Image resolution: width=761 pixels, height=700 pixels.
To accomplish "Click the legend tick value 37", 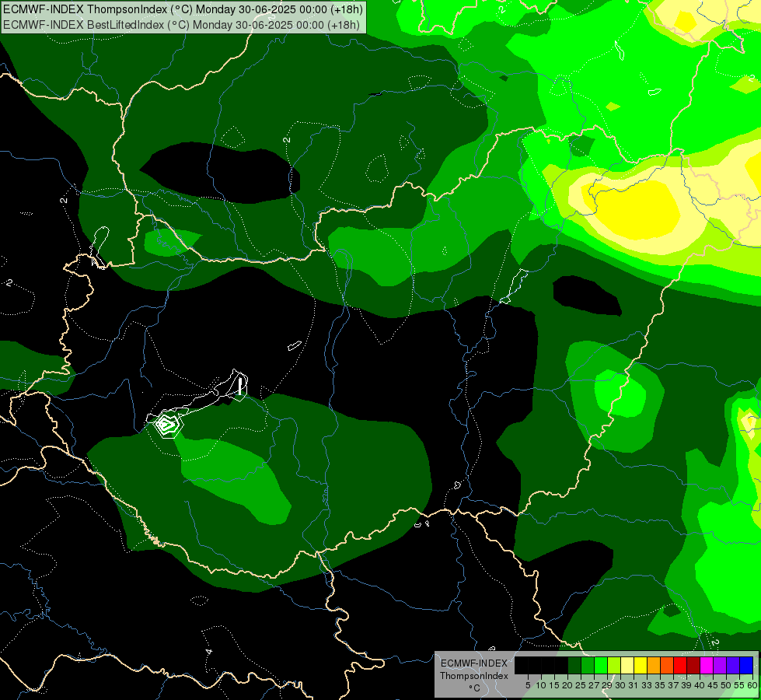I will [673, 685].
